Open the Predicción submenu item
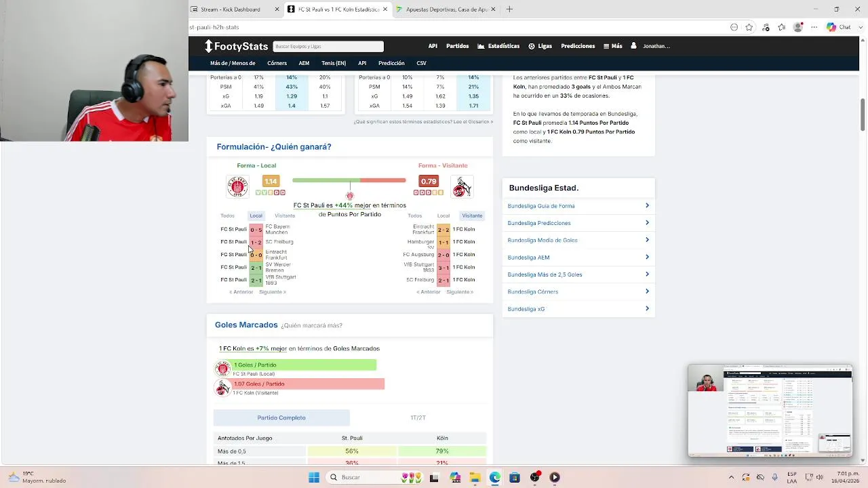Screen dimensions: 868x488 click(391, 63)
